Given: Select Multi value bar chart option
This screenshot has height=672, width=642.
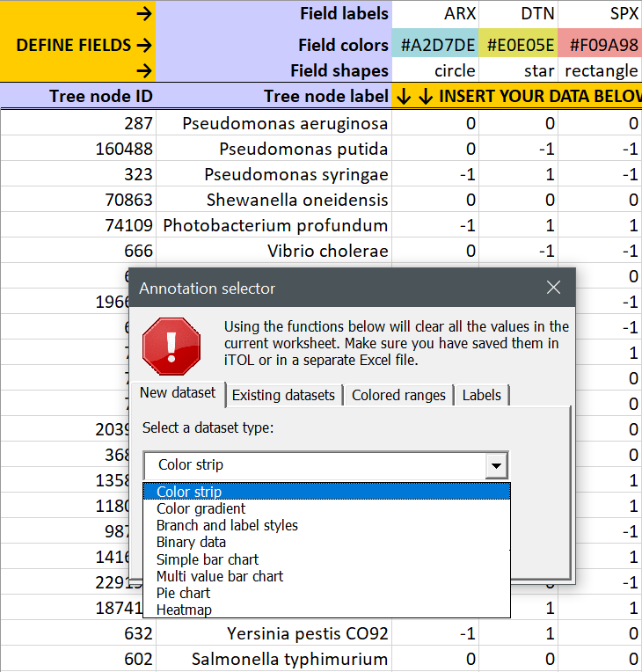Looking at the screenshot, I should coord(220,576).
